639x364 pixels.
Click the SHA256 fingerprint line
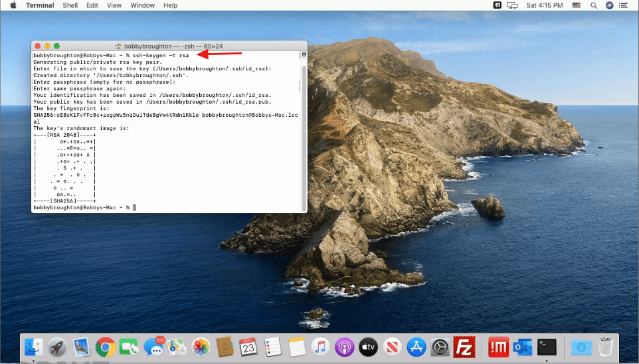[165, 115]
